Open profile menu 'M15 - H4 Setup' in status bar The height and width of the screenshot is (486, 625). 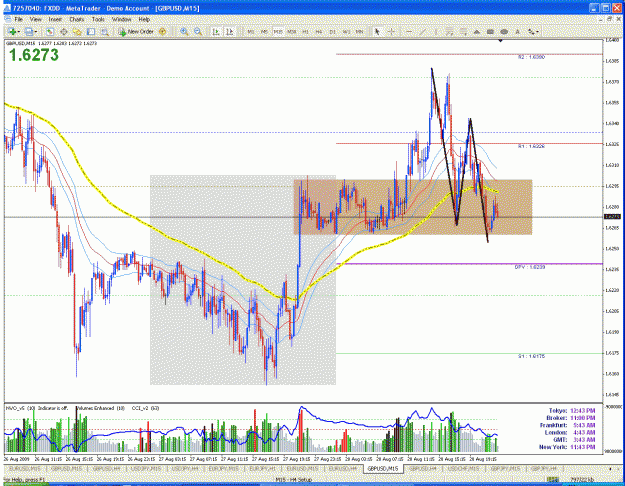(294, 480)
